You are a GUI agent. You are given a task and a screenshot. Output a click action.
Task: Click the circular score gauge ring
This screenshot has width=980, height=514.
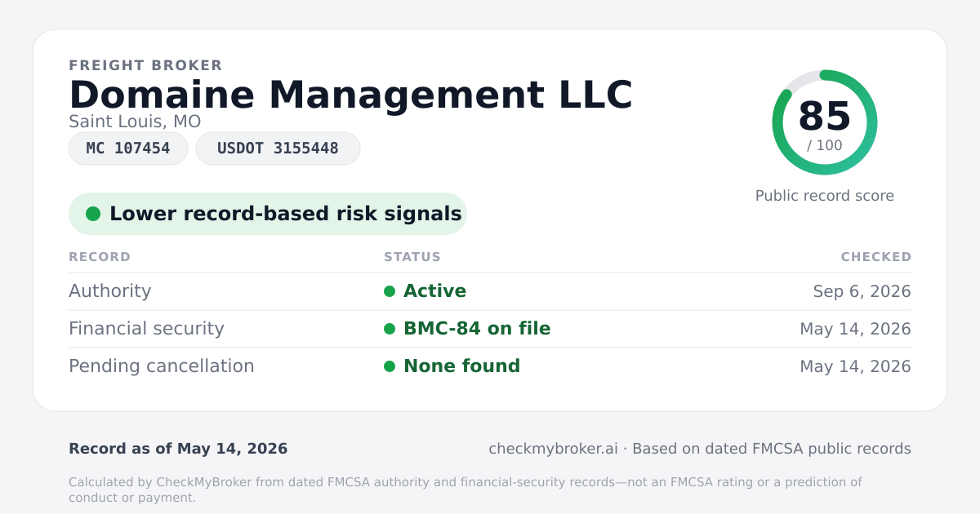(x=825, y=122)
